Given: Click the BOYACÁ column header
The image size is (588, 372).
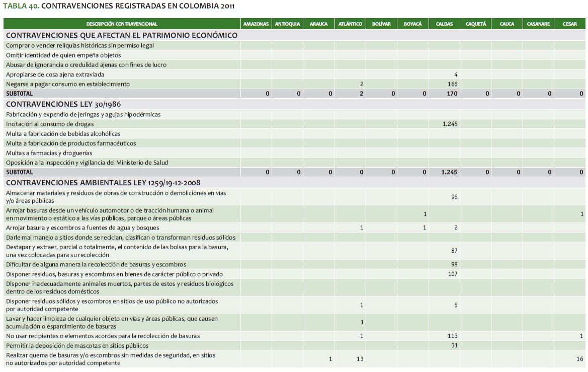Looking at the screenshot, I should (x=412, y=24).
